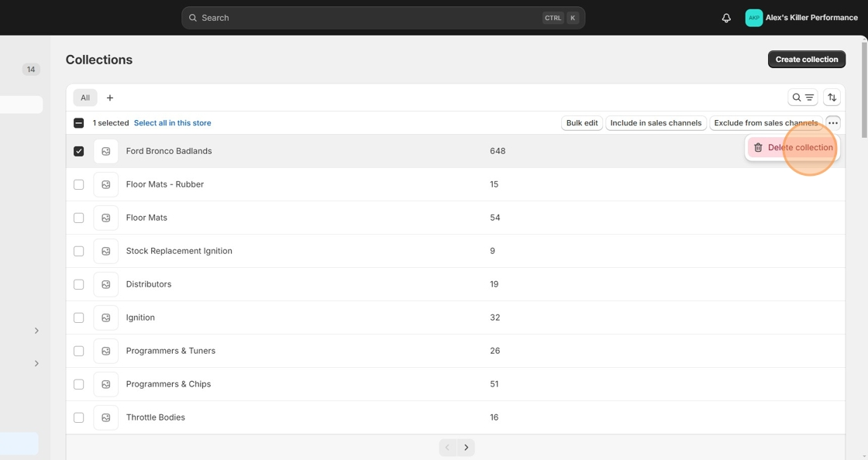Image resolution: width=868 pixels, height=460 pixels.
Task: Open the Ignition collection name
Action: click(x=140, y=318)
